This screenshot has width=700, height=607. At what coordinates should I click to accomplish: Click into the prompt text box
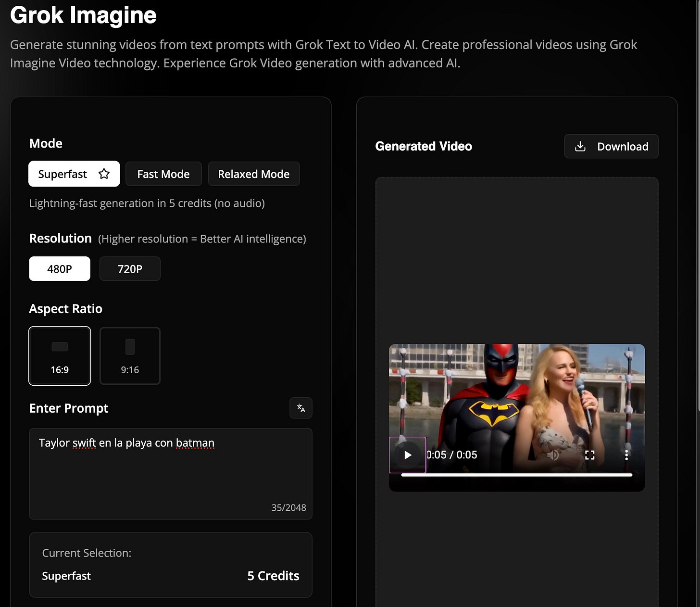[171, 474]
